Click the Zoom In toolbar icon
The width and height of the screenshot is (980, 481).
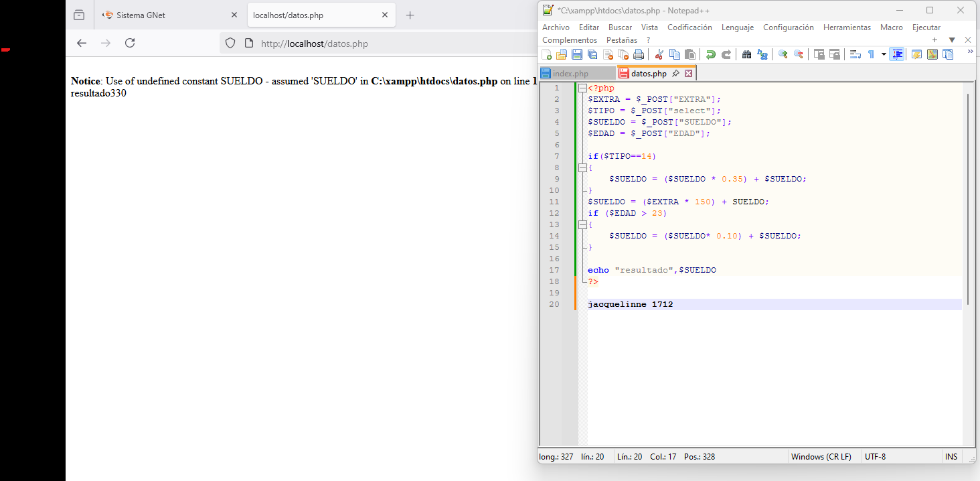[783, 54]
